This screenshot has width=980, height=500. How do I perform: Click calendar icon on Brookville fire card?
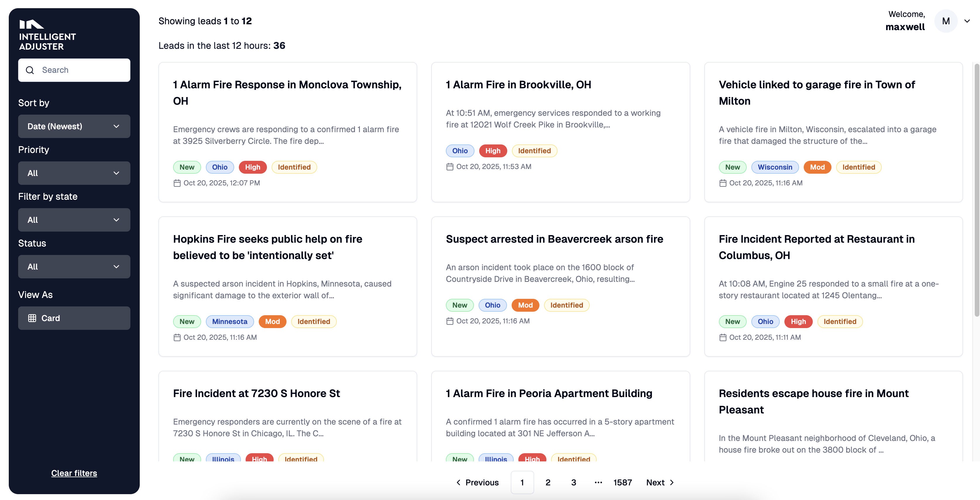click(450, 167)
